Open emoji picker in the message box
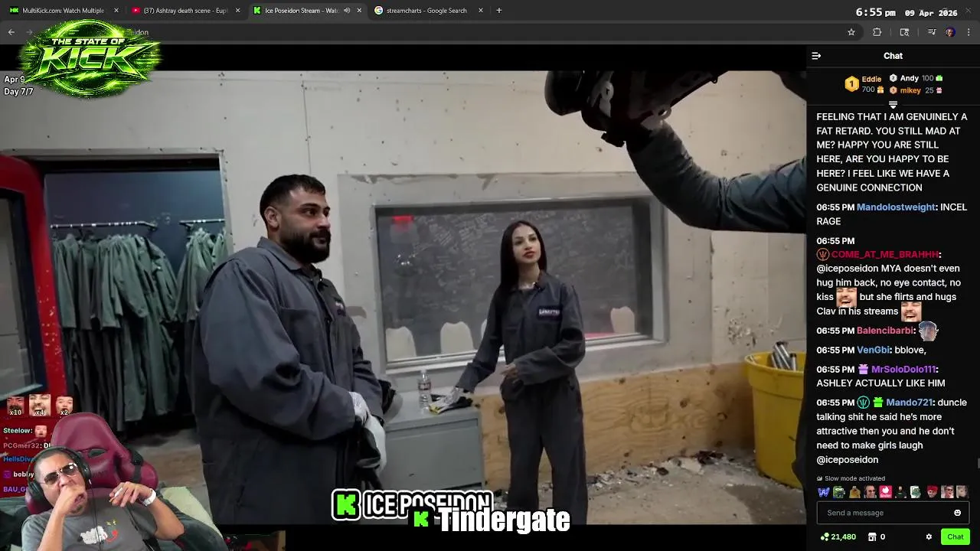This screenshot has height=551, width=980. tap(957, 513)
